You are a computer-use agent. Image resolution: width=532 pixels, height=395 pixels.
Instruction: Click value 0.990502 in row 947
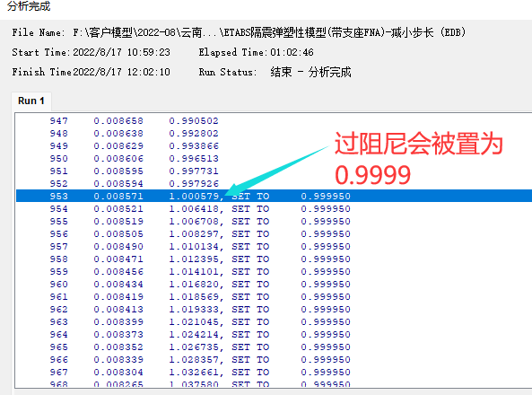pos(194,121)
